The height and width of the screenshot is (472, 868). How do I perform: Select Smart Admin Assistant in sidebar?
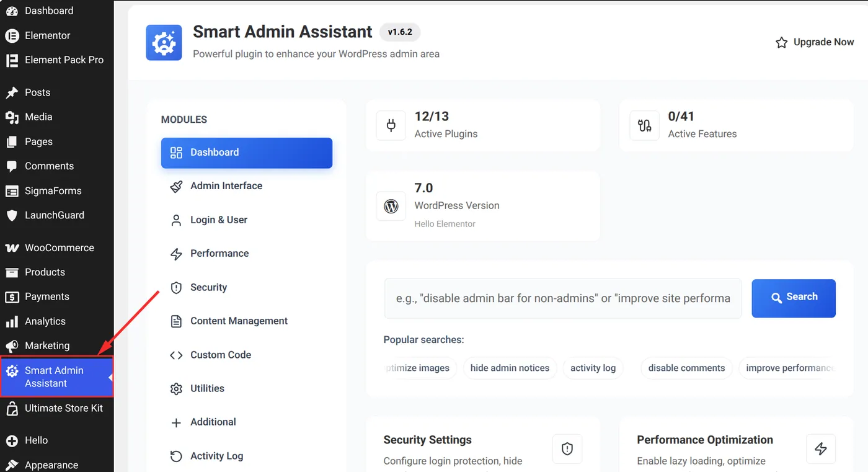pos(57,376)
